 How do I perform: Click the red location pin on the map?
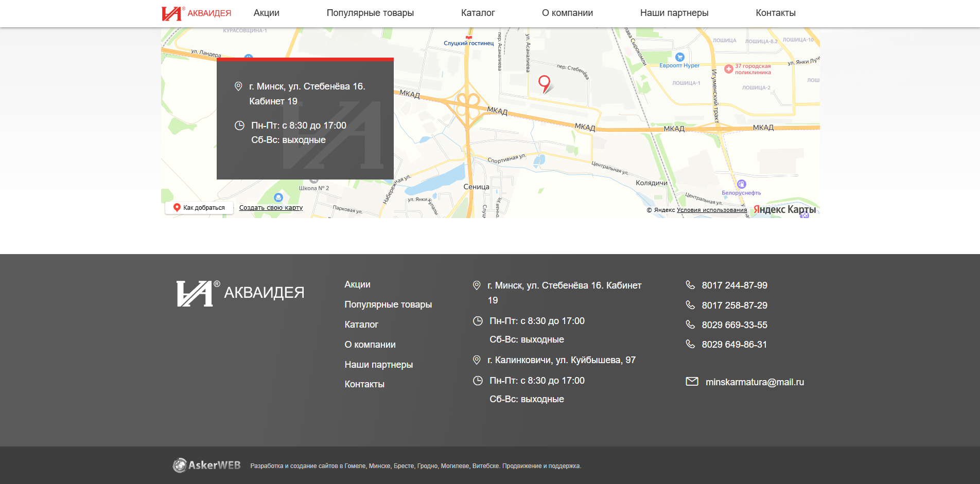[x=544, y=83]
